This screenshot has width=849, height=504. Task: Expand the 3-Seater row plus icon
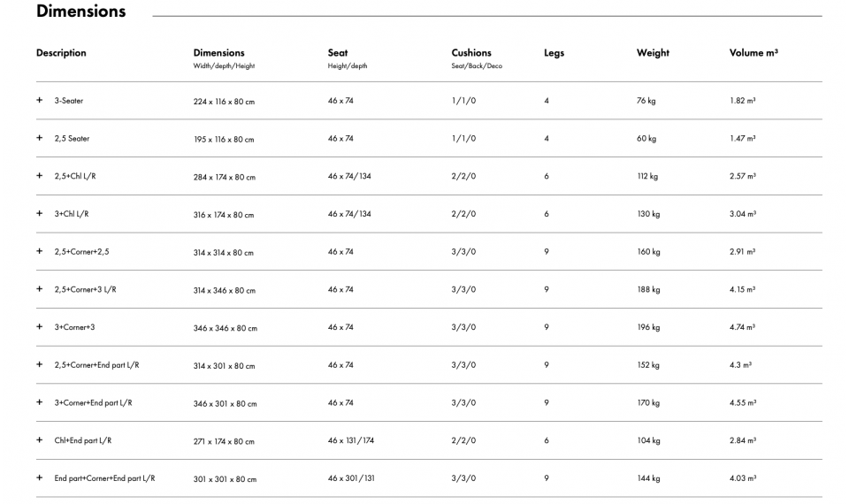point(39,101)
